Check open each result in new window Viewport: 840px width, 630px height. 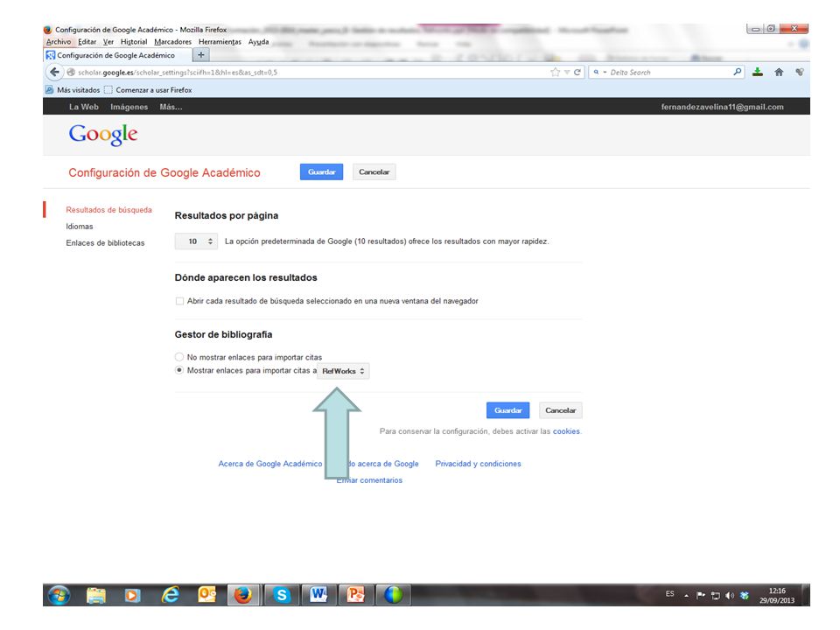[179, 301]
